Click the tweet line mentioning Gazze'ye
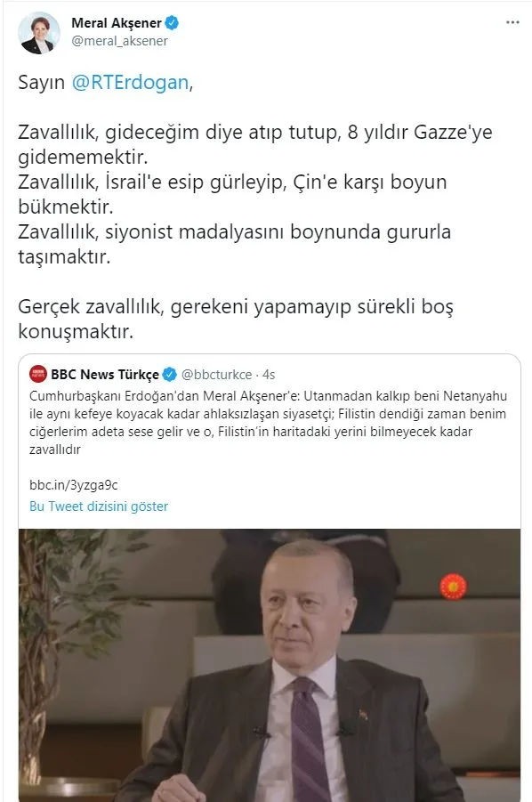The height and width of the screenshot is (802, 532). click(x=255, y=144)
